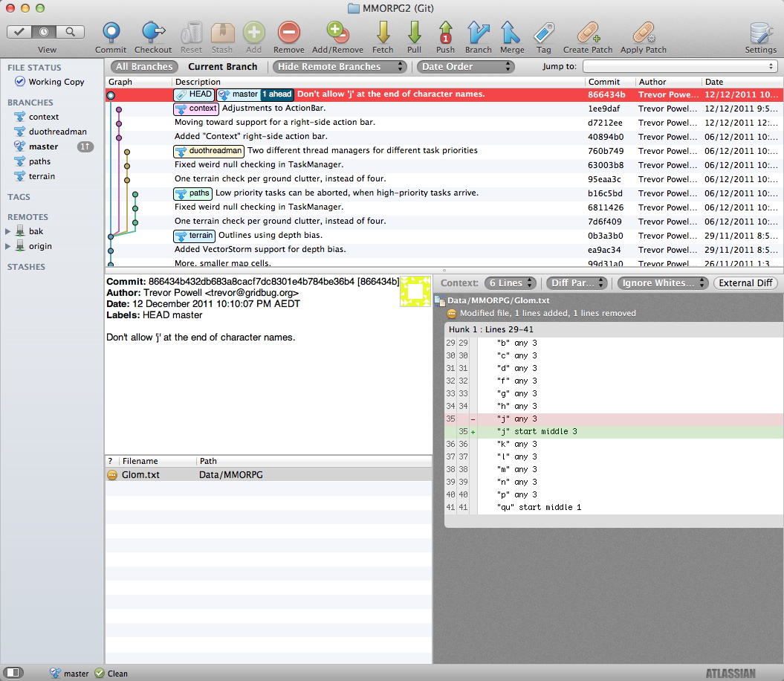Open the Ignore Whitespace dropdown
The height and width of the screenshot is (681, 784).
pyautogui.click(x=663, y=283)
